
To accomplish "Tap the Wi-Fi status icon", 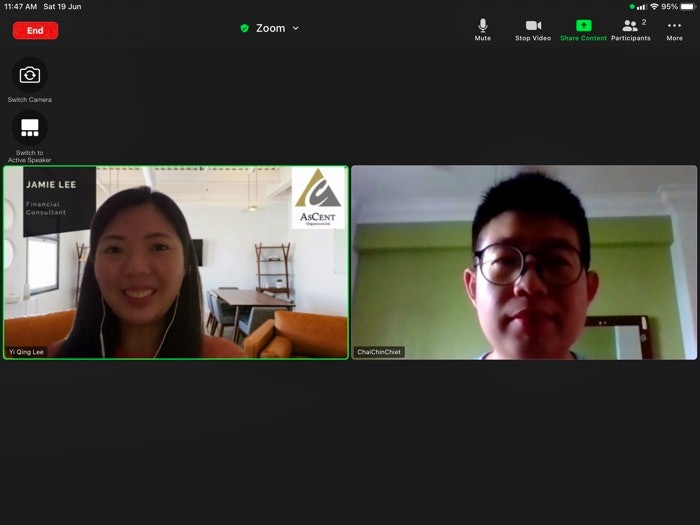I will pyautogui.click(x=653, y=6).
